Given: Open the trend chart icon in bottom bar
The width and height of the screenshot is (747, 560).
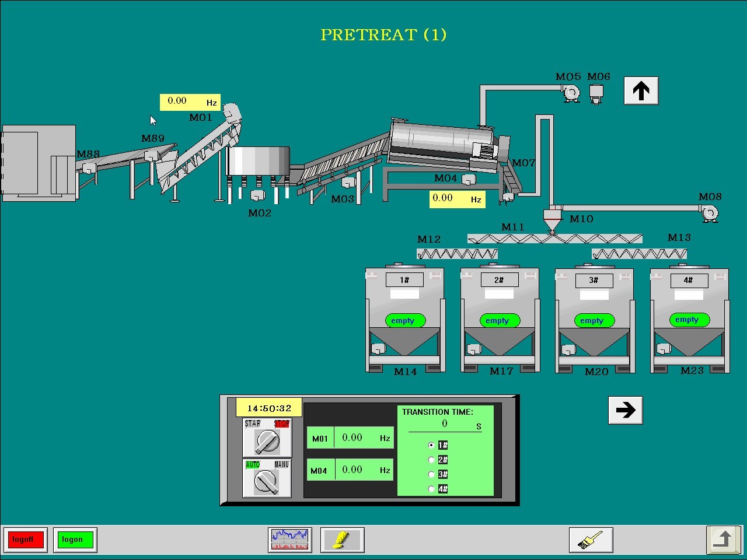Looking at the screenshot, I should coord(290,540).
